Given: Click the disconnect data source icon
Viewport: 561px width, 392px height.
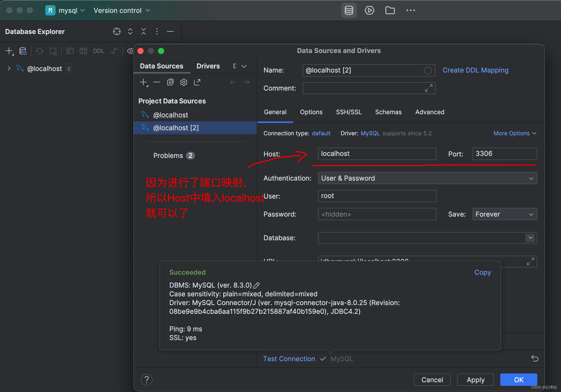Looking at the screenshot, I should (53, 51).
